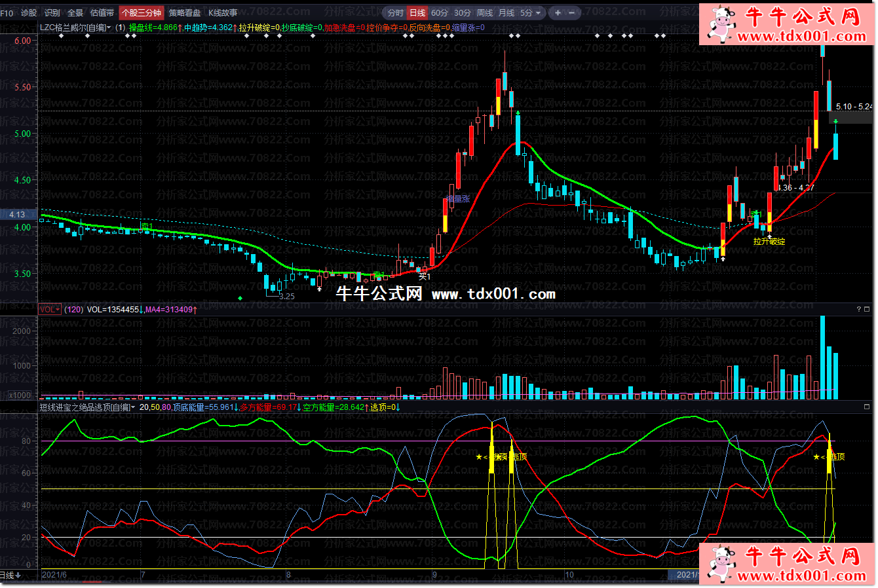Screen dimensions: 878x588
Task: Click the MA4=313409 volume average label
Action: (x=171, y=309)
